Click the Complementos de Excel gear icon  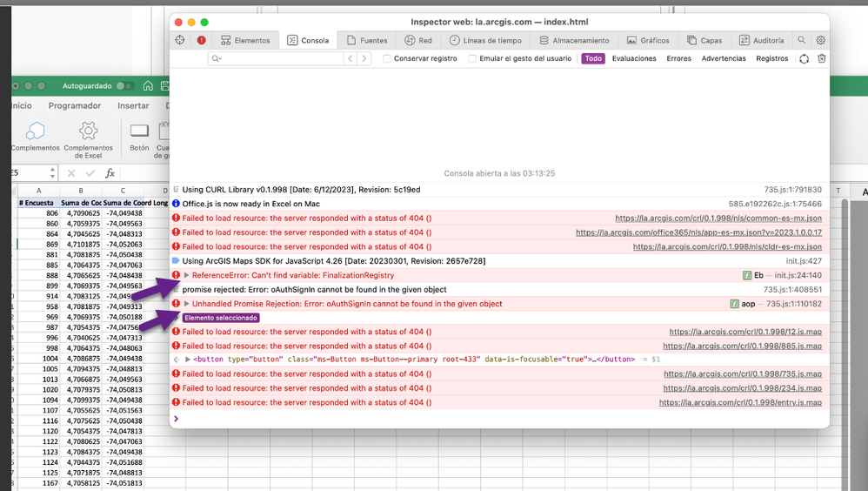tap(88, 131)
